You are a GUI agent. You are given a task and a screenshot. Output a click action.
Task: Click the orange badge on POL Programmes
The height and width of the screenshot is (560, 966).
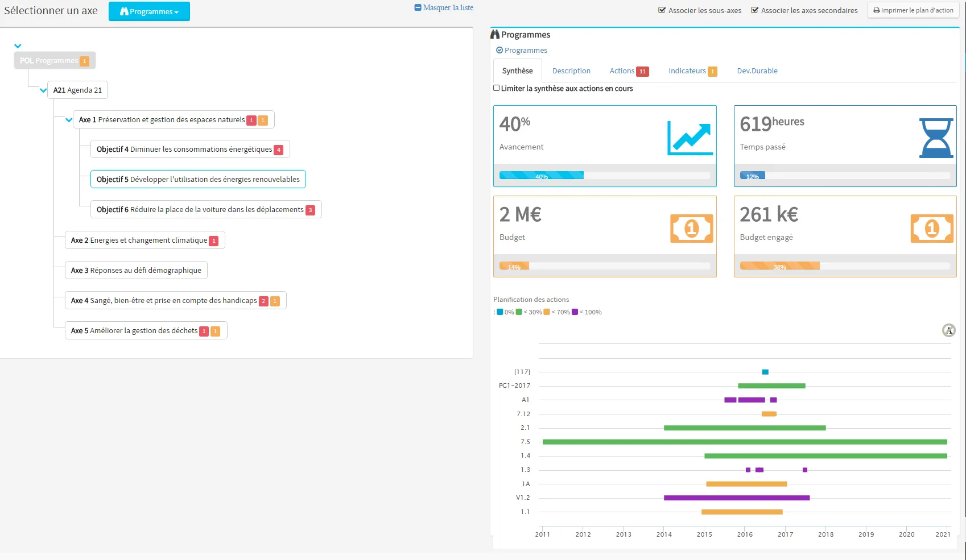coord(85,61)
